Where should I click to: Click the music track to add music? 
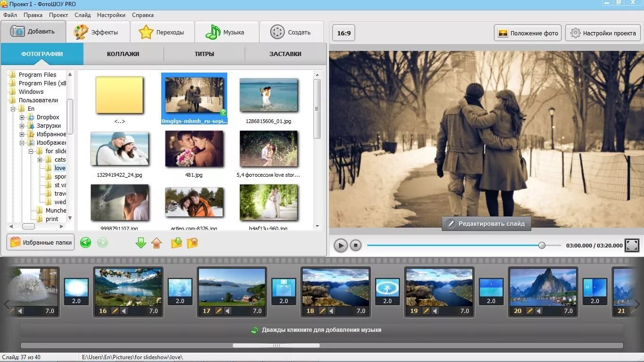point(322,330)
